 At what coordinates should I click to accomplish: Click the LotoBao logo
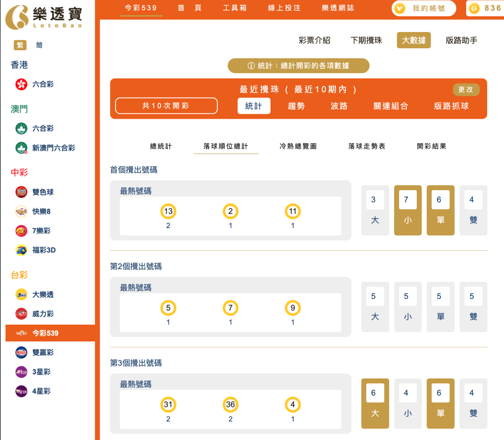point(44,16)
